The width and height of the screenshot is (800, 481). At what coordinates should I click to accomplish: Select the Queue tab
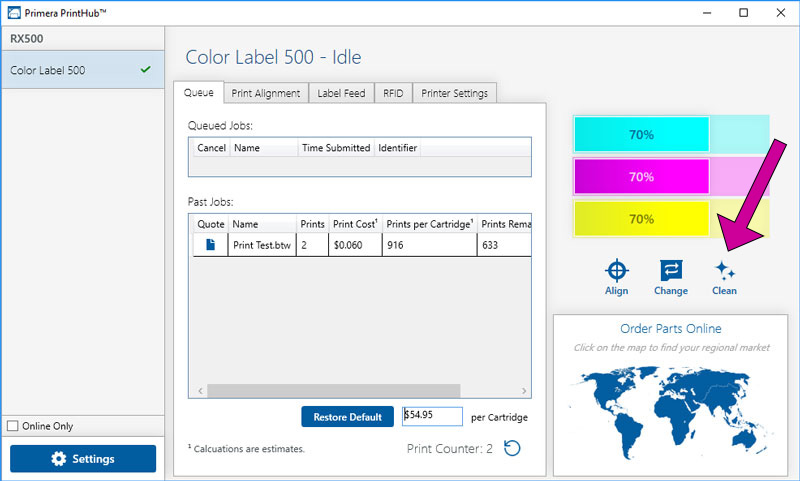(x=198, y=92)
